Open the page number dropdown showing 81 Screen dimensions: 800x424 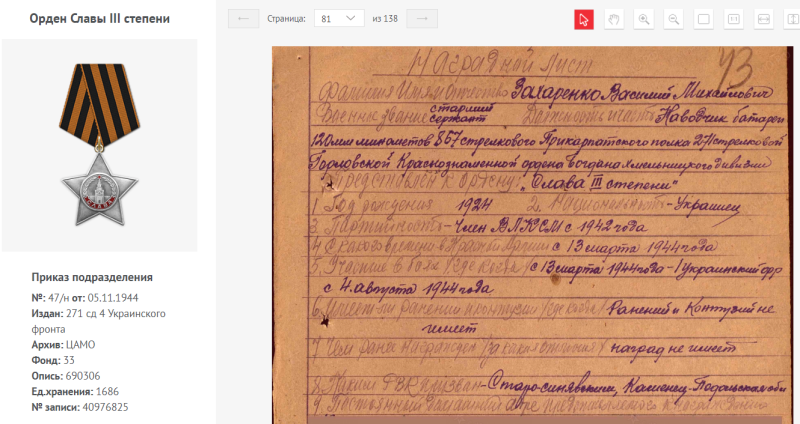coord(338,19)
